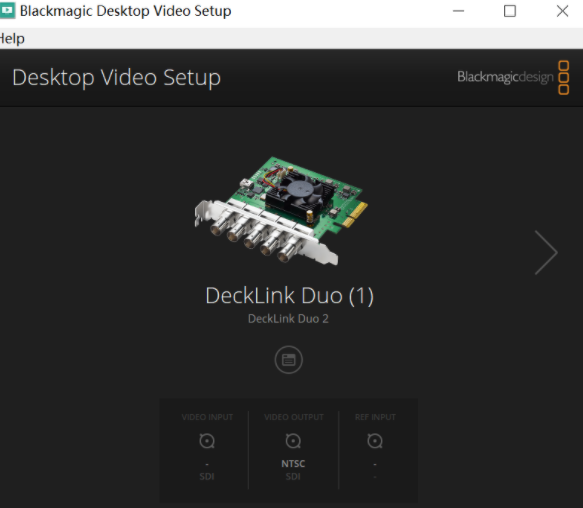Close the Blackmagic Desktop Video Setup window
Image resolution: width=583 pixels, height=508 pixels.
tap(562, 11)
